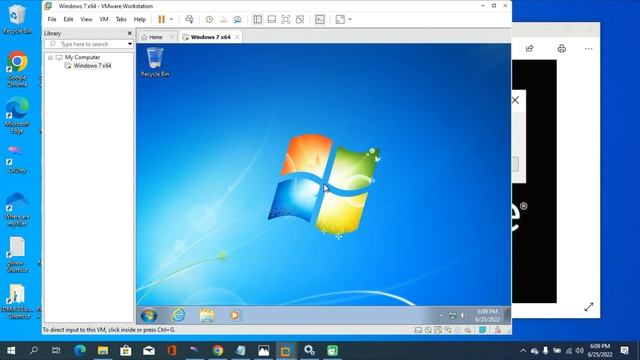This screenshot has height=360, width=640.
Task: Click the host Windows Start button
Action: tap(11, 350)
